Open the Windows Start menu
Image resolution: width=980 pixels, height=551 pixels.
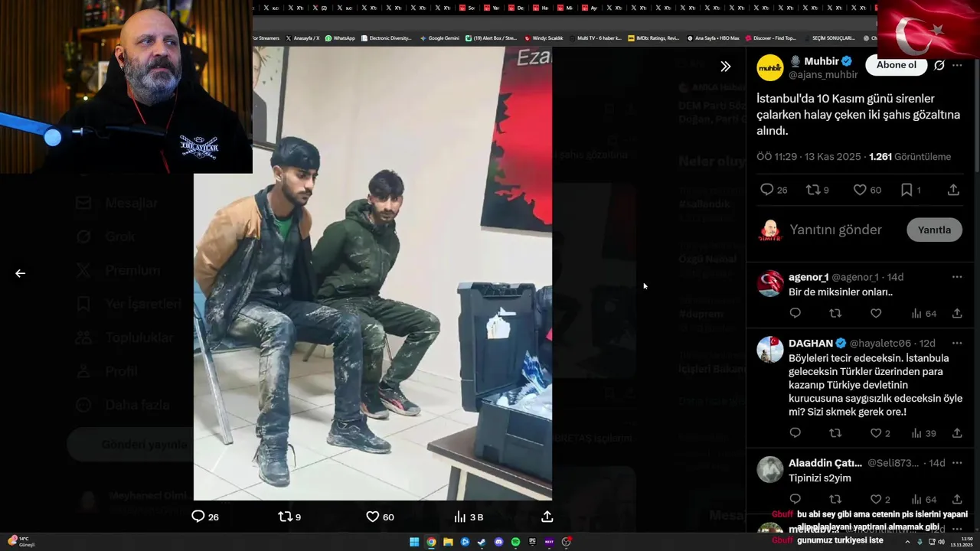414,542
